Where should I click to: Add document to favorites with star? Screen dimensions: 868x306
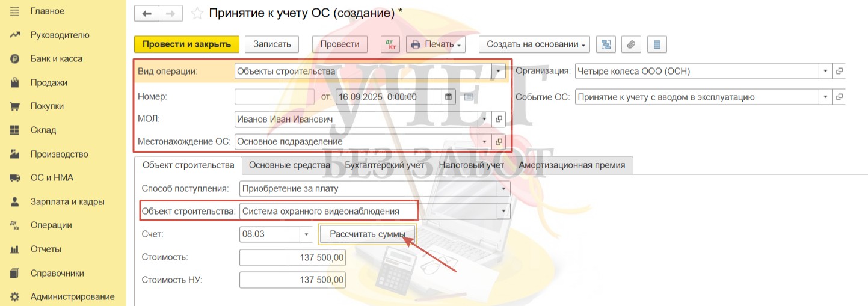click(x=195, y=13)
